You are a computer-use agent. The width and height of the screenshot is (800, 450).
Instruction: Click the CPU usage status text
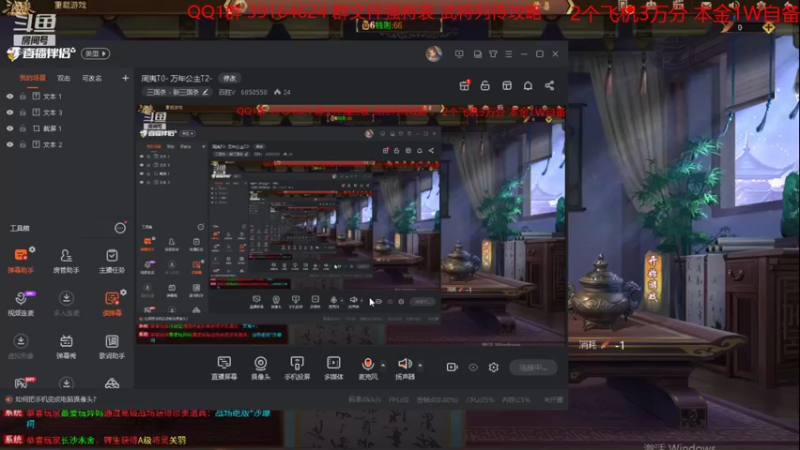click(x=480, y=399)
